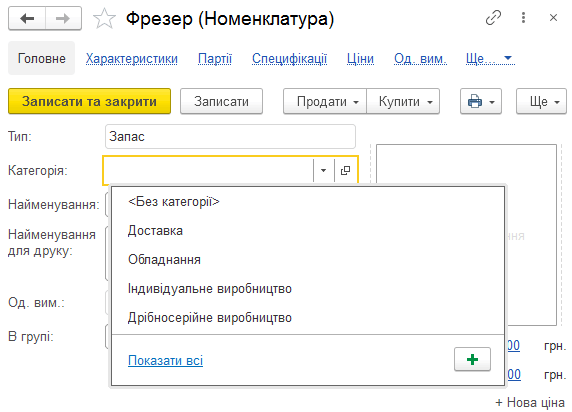The width and height of the screenshot is (572, 412).
Task: Open the Купити dropdown button
Action: point(403,101)
